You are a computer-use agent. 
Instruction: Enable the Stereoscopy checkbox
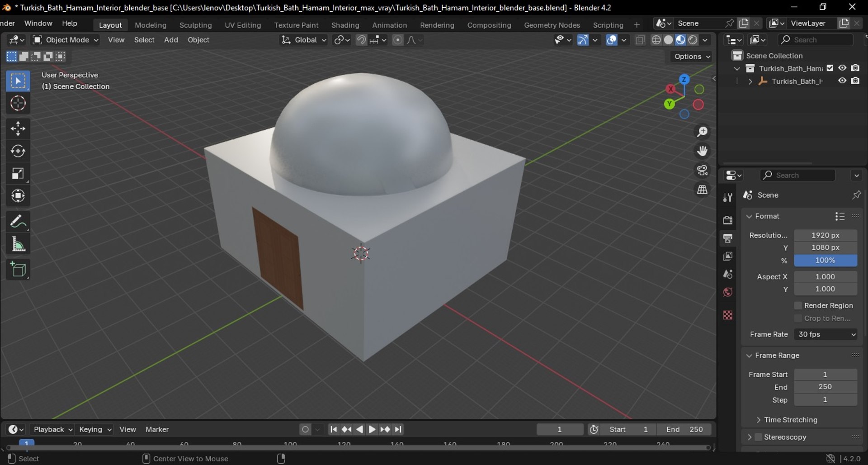tap(759, 437)
